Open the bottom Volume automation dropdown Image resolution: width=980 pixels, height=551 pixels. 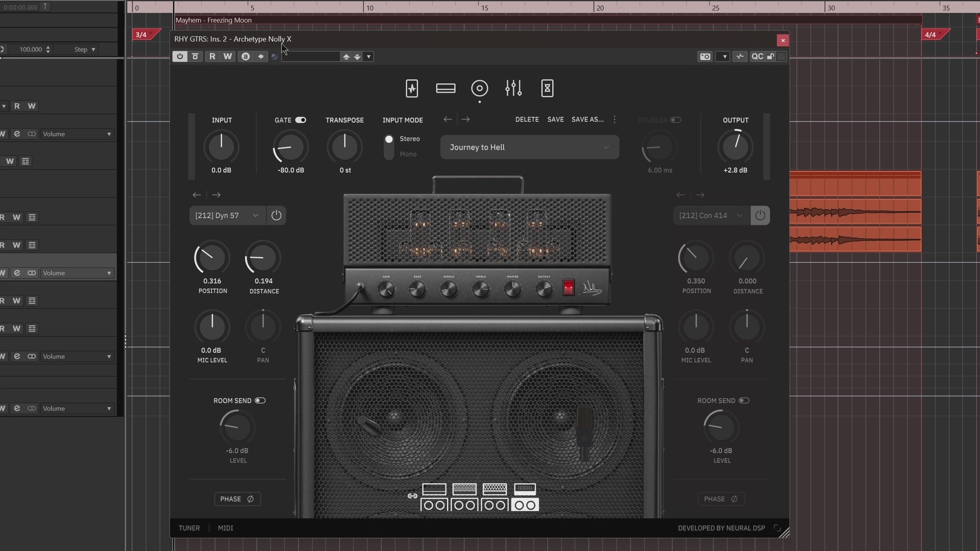[x=77, y=408]
